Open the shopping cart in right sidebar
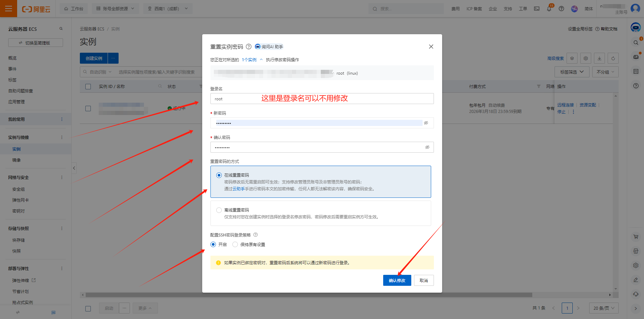Image resolution: width=644 pixels, height=319 pixels. pyautogui.click(x=636, y=237)
